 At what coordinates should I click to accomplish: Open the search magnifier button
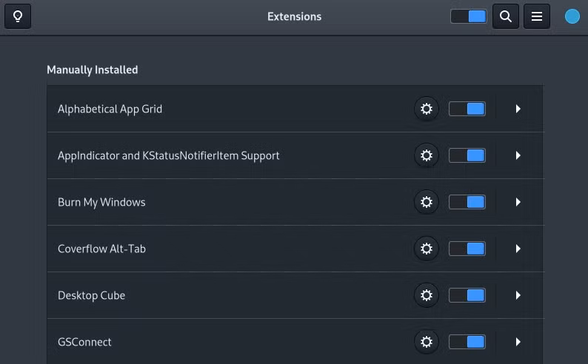[x=506, y=16]
